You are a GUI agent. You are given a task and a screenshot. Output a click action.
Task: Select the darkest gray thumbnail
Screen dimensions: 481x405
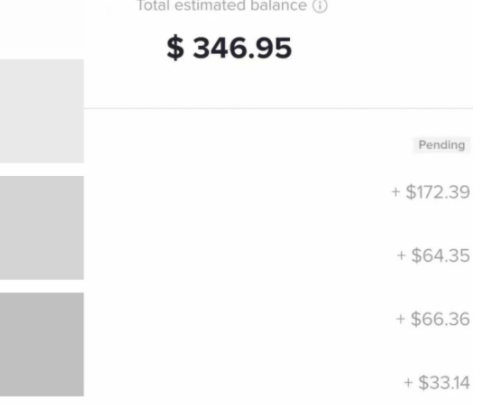[42, 344]
